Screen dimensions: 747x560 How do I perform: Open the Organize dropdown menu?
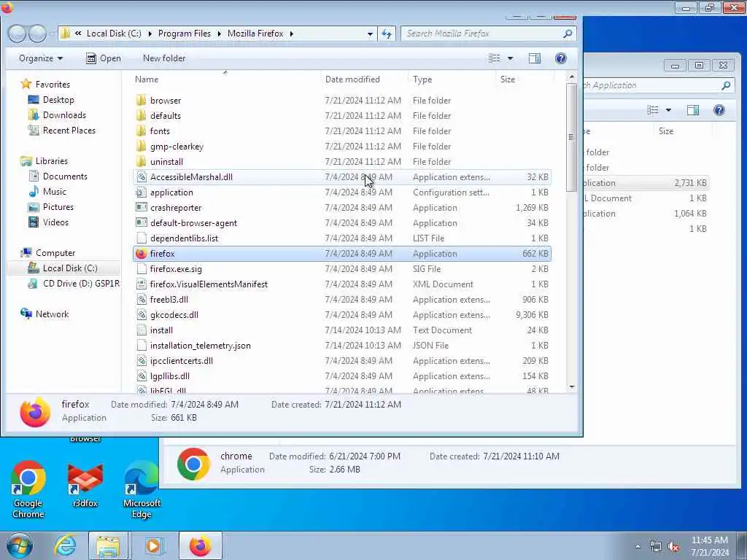coord(41,58)
